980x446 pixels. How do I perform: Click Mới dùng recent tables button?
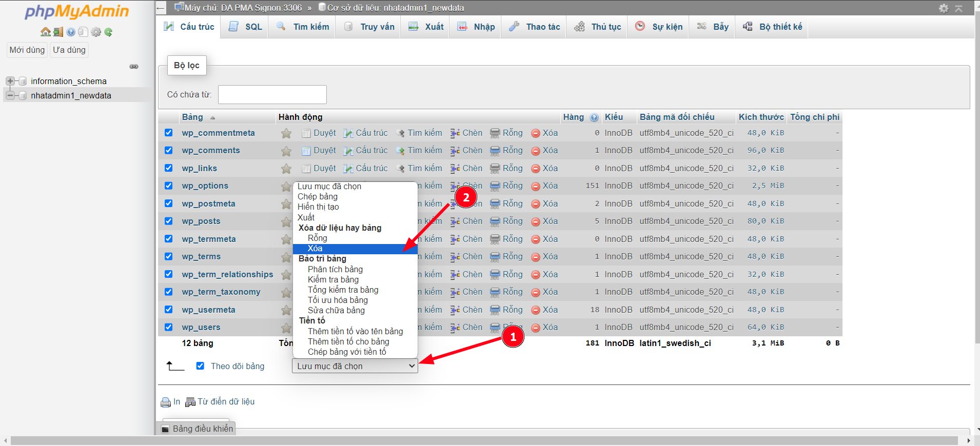pos(27,50)
